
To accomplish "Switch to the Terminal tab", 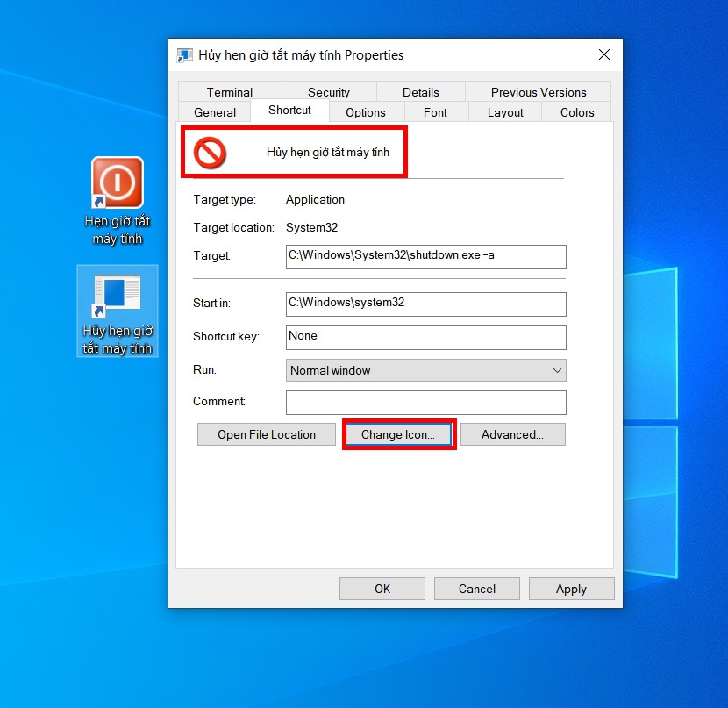I will (x=230, y=92).
